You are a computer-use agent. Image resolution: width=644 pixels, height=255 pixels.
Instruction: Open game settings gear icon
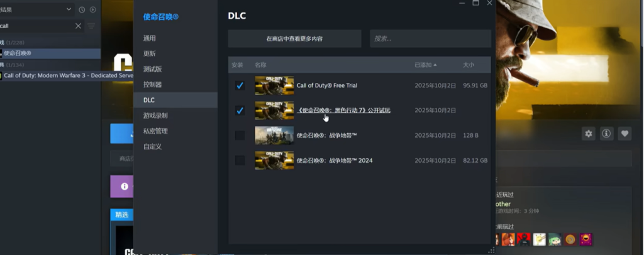(x=588, y=133)
